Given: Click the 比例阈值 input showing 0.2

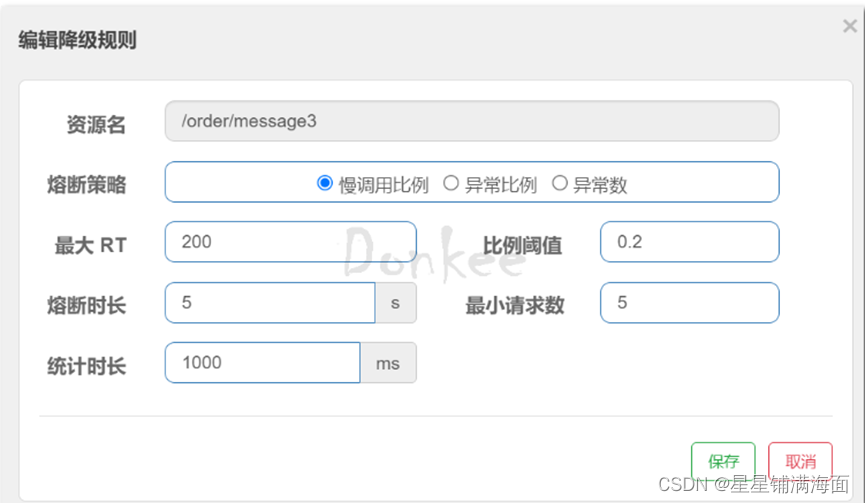Looking at the screenshot, I should (x=690, y=242).
